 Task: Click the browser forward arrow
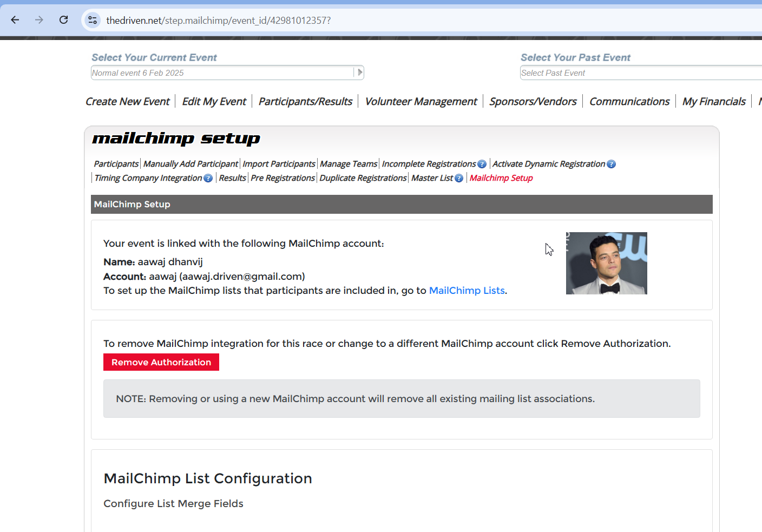[39, 20]
